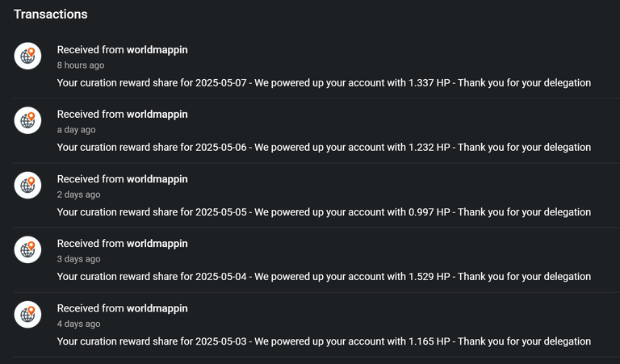Click the '3 days ago' timestamp

click(78, 259)
